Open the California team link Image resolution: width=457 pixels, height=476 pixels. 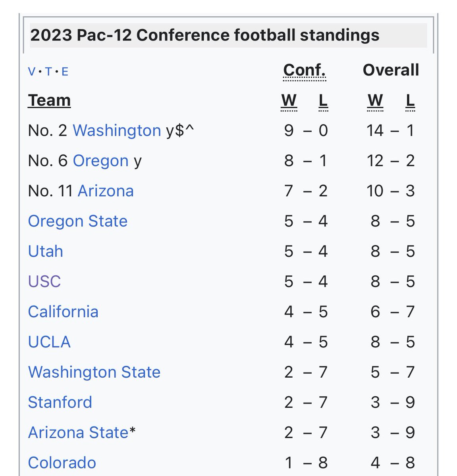[x=63, y=311]
